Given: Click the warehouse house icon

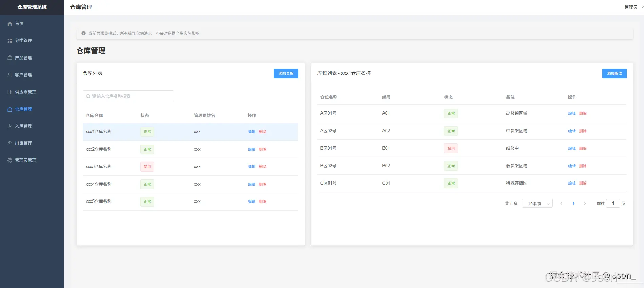Looking at the screenshot, I should tap(10, 109).
